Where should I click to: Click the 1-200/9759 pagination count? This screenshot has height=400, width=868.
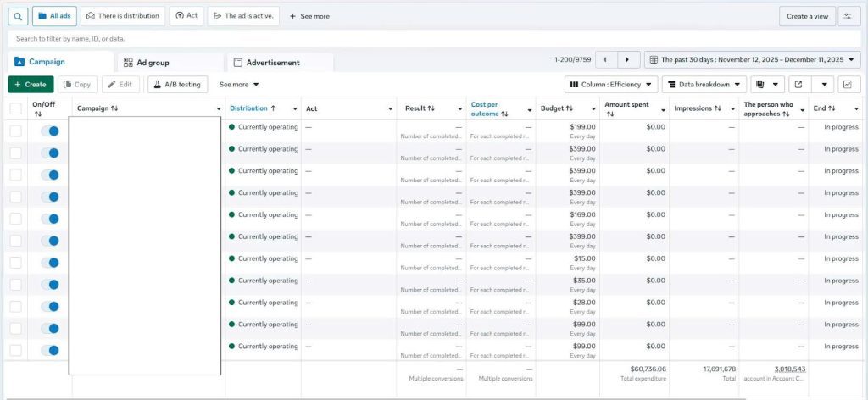[572, 60]
